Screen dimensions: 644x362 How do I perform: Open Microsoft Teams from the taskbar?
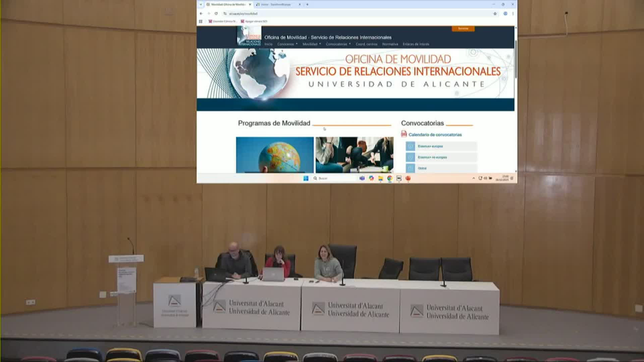362,178
